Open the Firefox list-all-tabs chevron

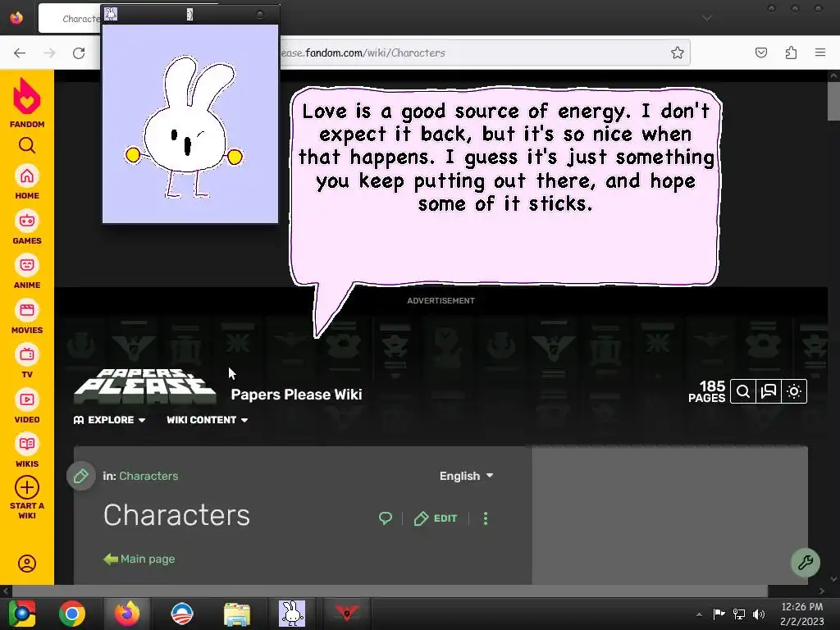tap(707, 18)
